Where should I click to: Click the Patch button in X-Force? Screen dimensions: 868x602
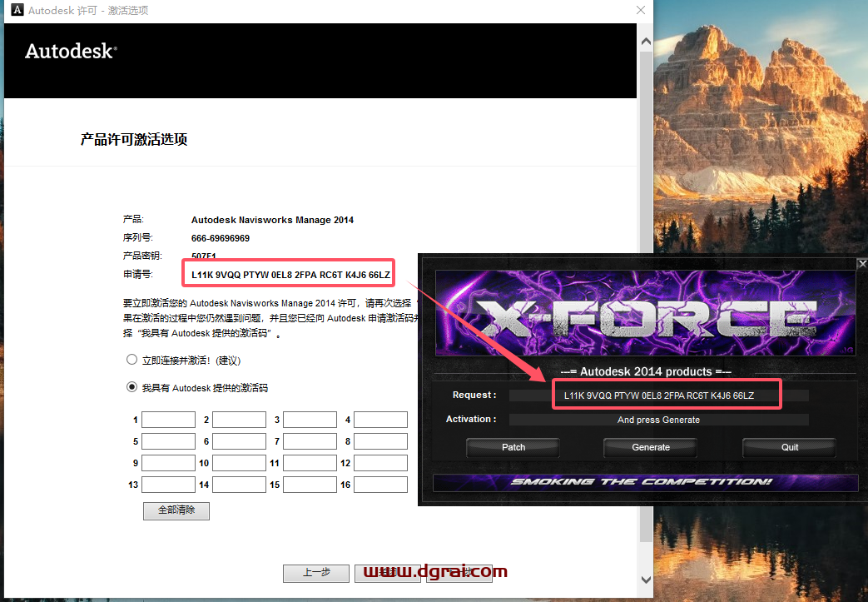[513, 447]
